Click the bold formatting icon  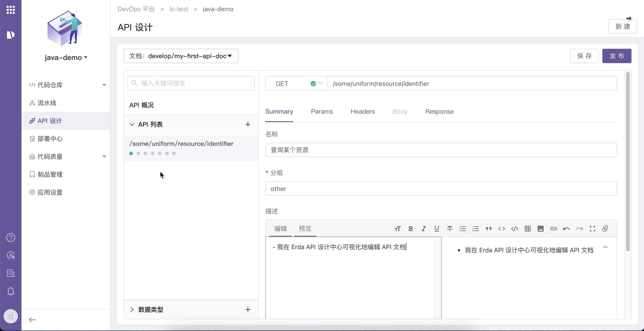click(411, 229)
